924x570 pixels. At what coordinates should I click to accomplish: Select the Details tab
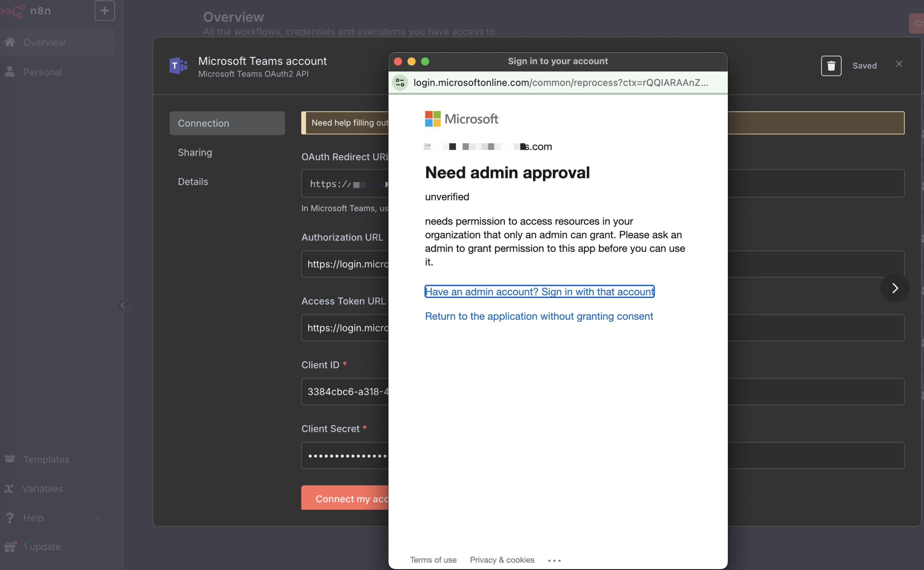pos(227,182)
